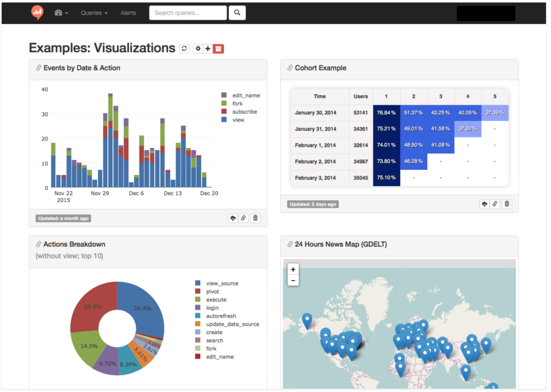Click the January 30, 2014 row label
The height and width of the screenshot is (392, 551).
click(x=315, y=113)
